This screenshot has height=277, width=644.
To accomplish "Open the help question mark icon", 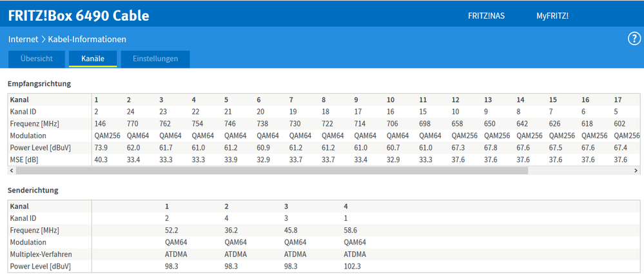I will (634, 39).
